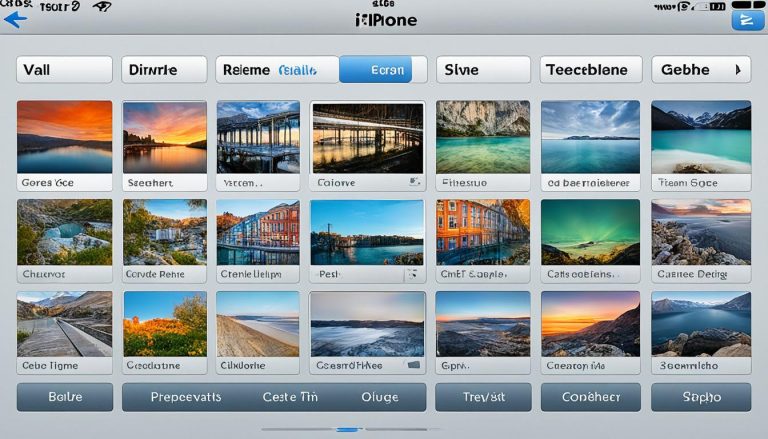The height and width of the screenshot is (439, 768).
Task: Open the green aurora photo thumbnail
Action: coord(590,232)
